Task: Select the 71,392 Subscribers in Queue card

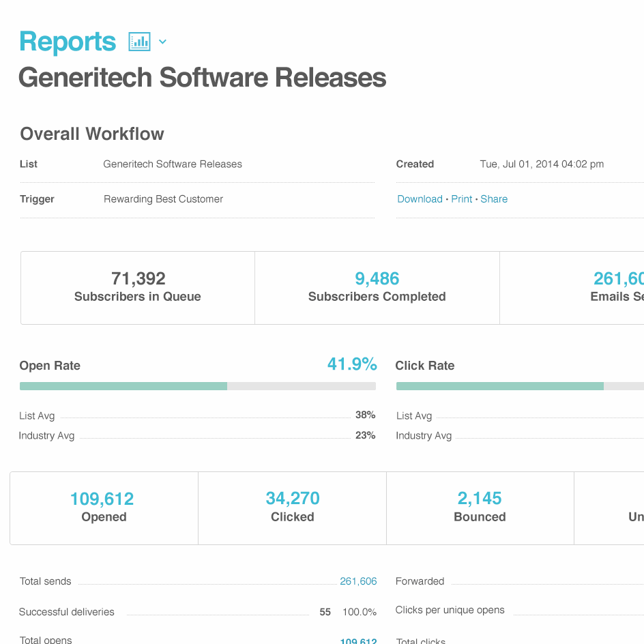Action: (138, 287)
